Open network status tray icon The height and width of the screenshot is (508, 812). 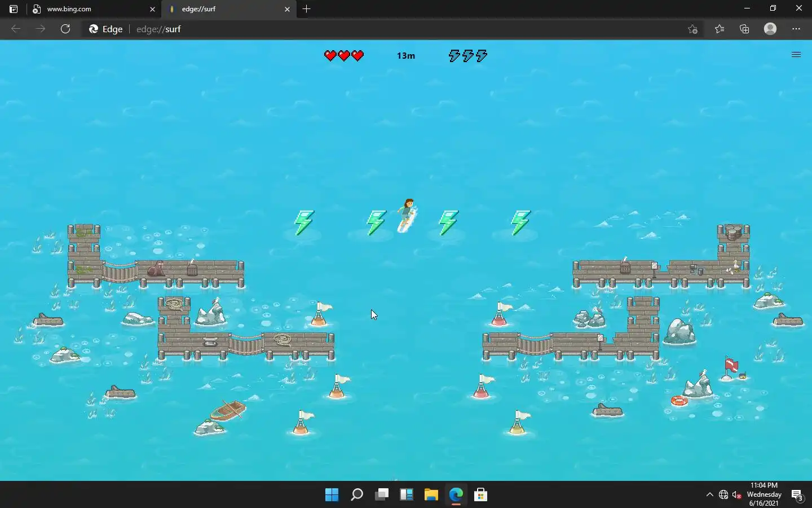[723, 495]
